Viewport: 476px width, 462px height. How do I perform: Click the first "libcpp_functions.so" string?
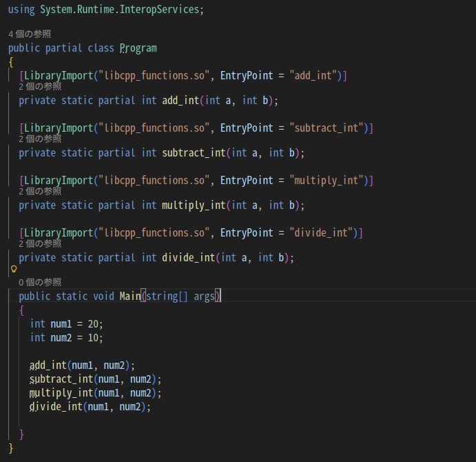coord(154,75)
